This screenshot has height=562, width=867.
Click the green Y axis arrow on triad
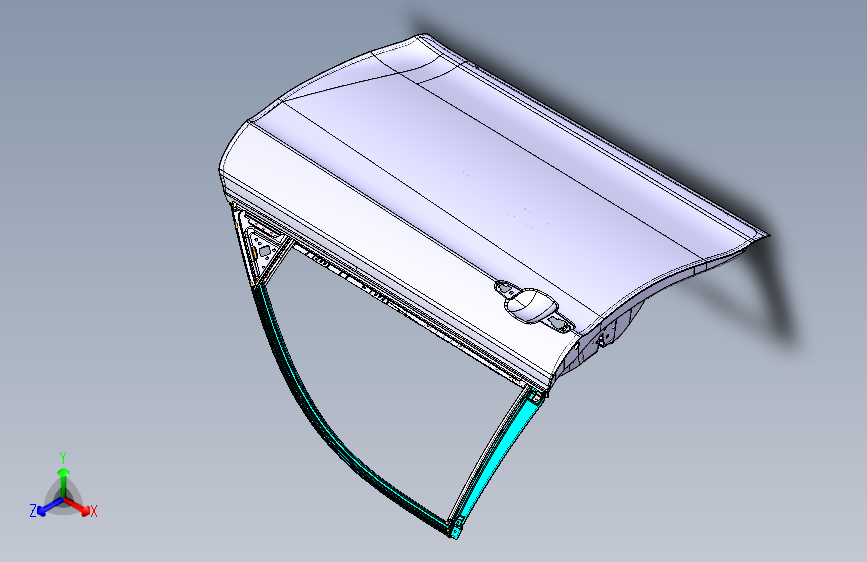[64, 482]
